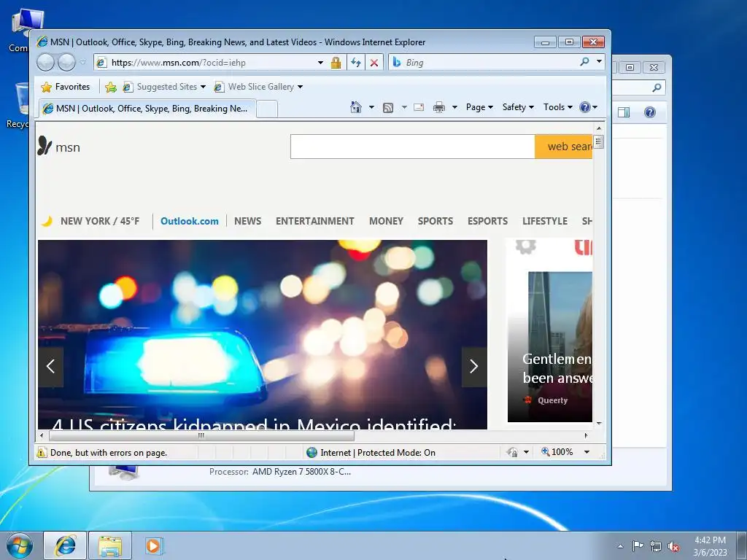Go to the ENTERTAINMENT section
747x560 pixels.
(x=315, y=221)
